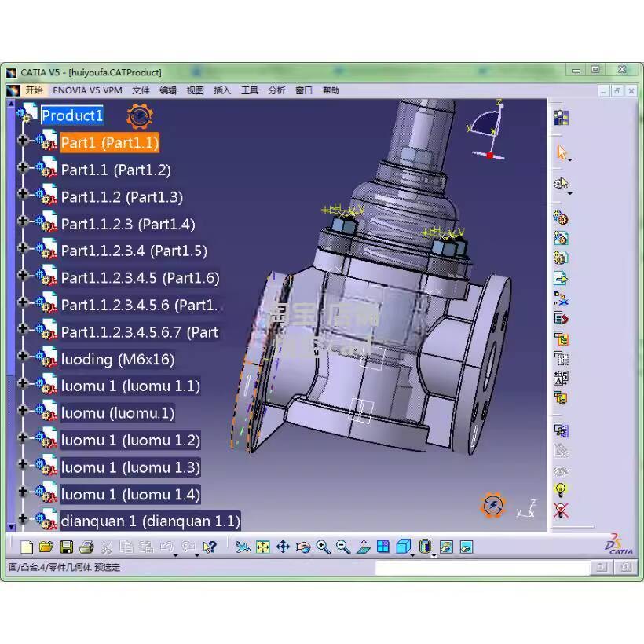
Task: Expand the Part1 (Part1.1) node
Action: click(x=23, y=141)
